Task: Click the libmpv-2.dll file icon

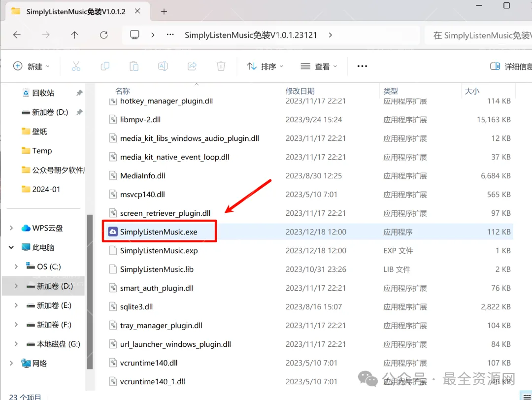Action: click(113, 119)
